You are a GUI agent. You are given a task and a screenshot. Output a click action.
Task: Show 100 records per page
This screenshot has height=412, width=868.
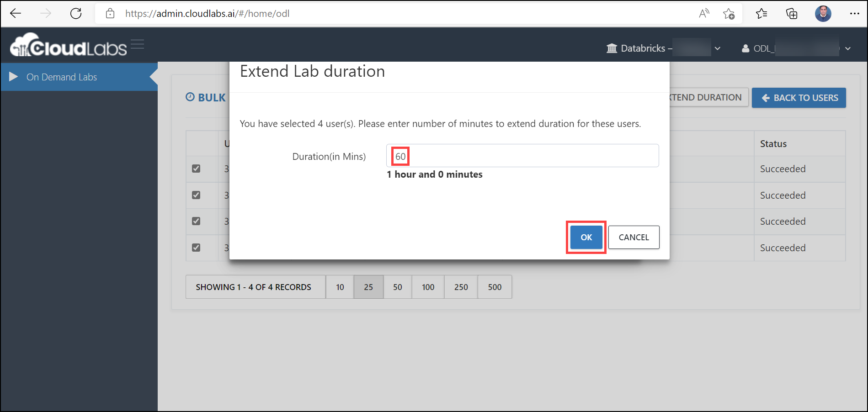click(428, 287)
